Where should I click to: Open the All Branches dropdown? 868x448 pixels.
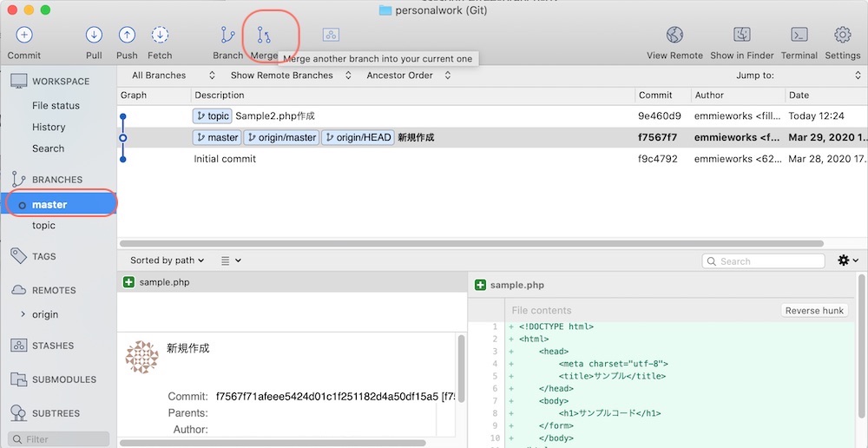[x=174, y=76]
